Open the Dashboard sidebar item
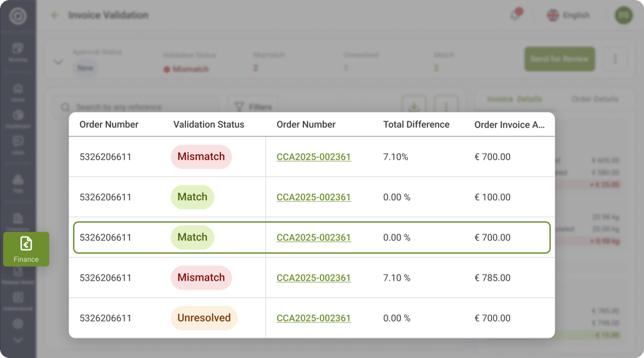644x358 pixels. click(x=18, y=119)
